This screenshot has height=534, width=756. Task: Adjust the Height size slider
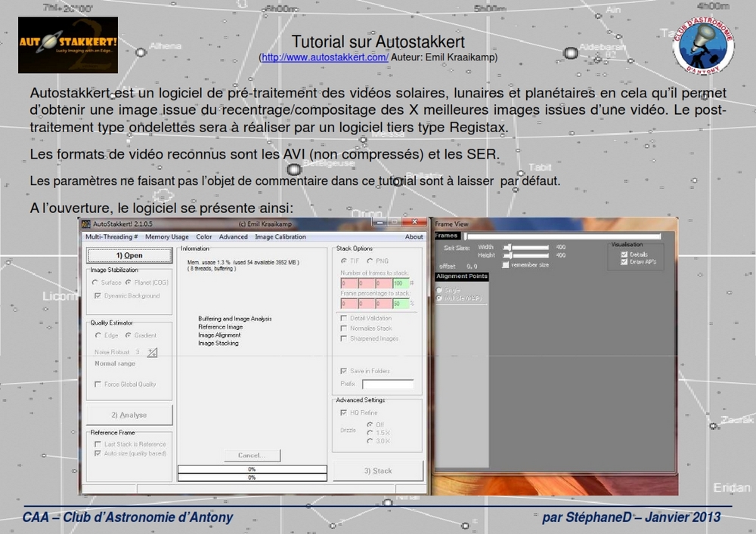click(x=526, y=255)
